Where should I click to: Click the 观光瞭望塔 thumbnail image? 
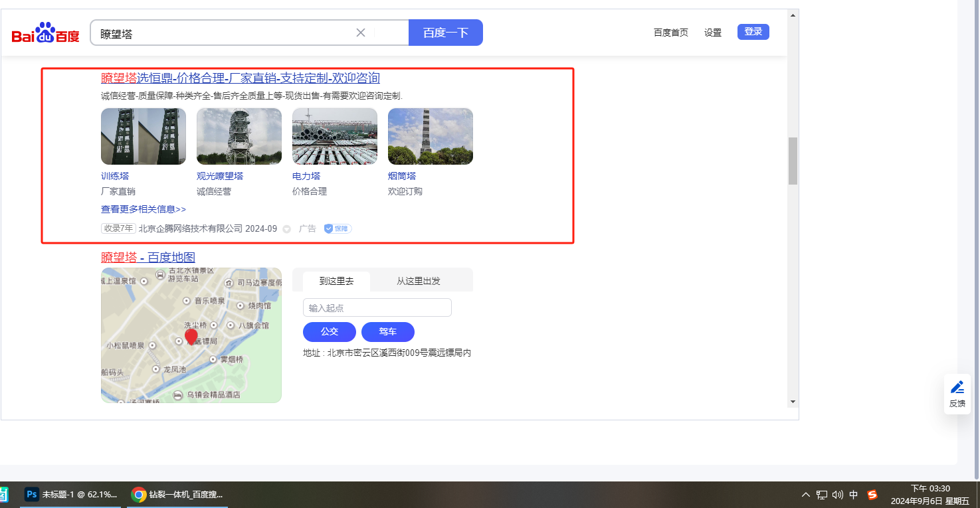click(239, 136)
